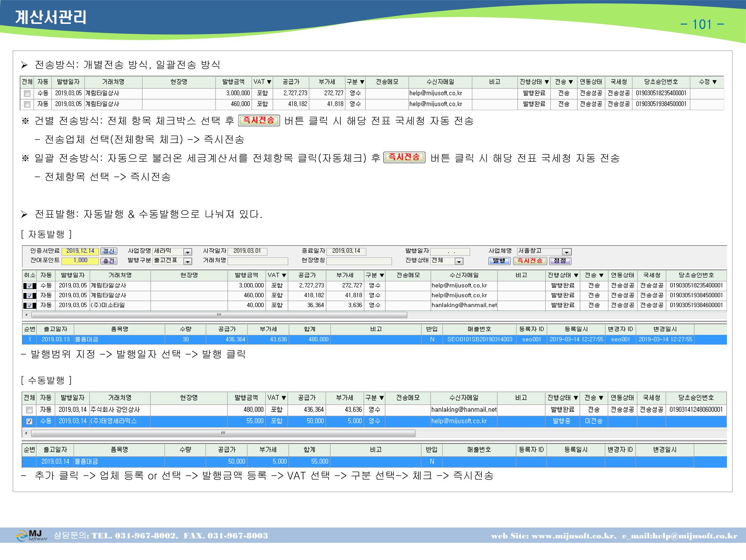Click the blue 발행 button

(499, 261)
